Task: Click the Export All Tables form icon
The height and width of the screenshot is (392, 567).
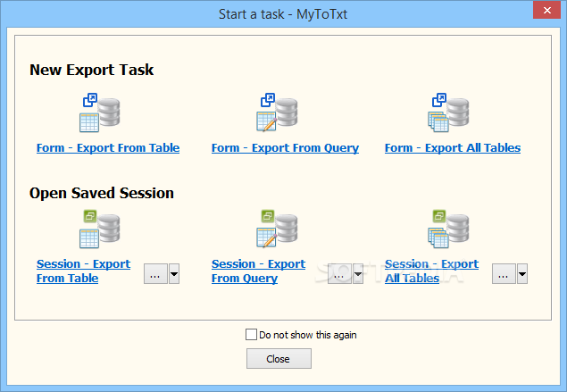Action: point(449,113)
